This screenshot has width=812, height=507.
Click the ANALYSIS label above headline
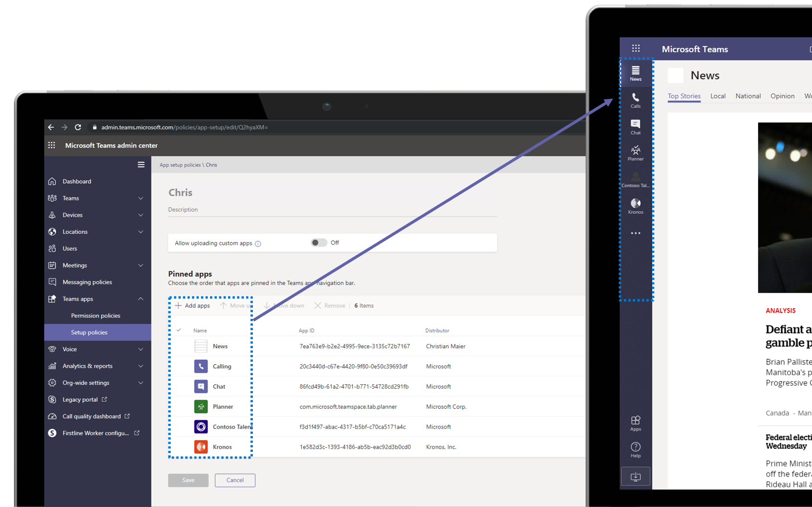coord(781,311)
